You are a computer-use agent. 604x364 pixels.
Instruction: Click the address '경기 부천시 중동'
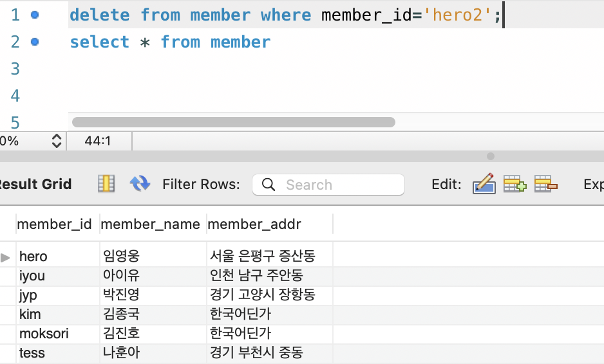click(270, 353)
